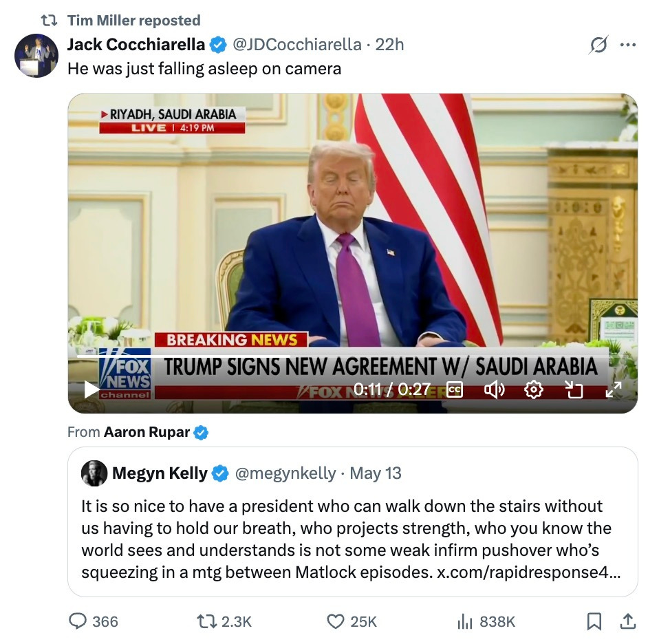Like the post with 25K likes
The width and height of the screenshot is (648, 644).
(352, 621)
